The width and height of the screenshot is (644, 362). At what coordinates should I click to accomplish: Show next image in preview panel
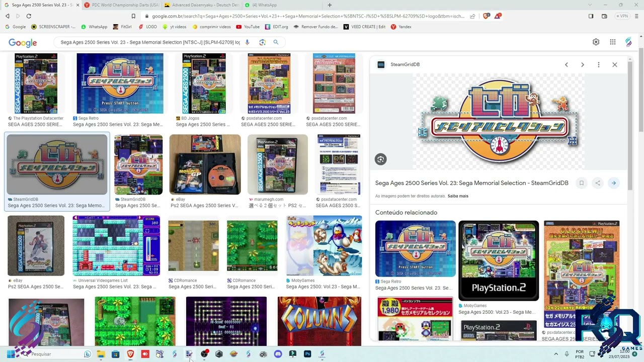point(583,64)
